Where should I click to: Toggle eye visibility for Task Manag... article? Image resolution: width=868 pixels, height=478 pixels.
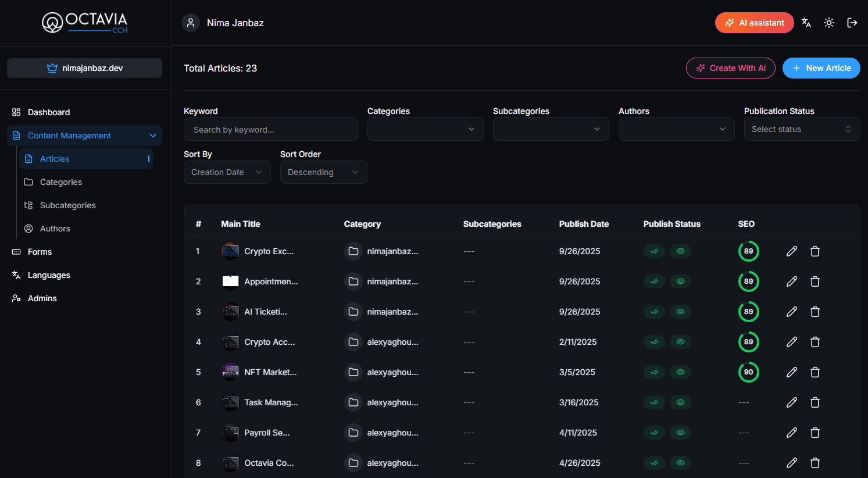tap(680, 402)
